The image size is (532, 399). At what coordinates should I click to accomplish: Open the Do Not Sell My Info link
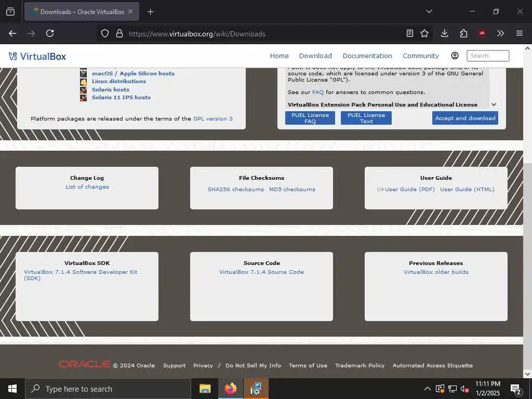pos(253,365)
